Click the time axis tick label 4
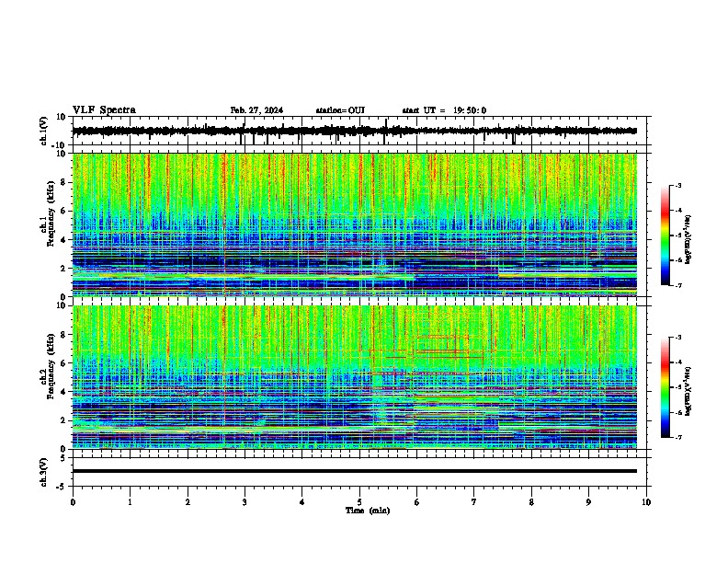This screenshot has height=563, width=728. (x=302, y=502)
